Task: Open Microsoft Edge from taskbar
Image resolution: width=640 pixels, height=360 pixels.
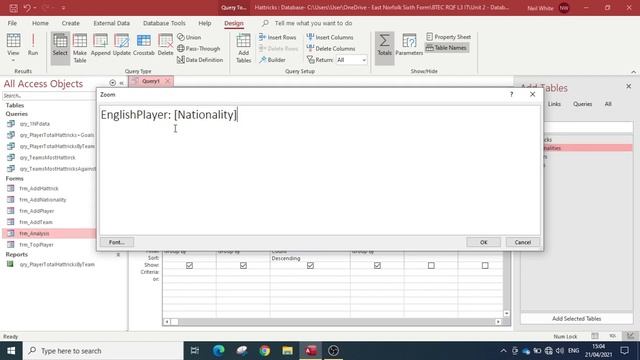Action: 219,351
